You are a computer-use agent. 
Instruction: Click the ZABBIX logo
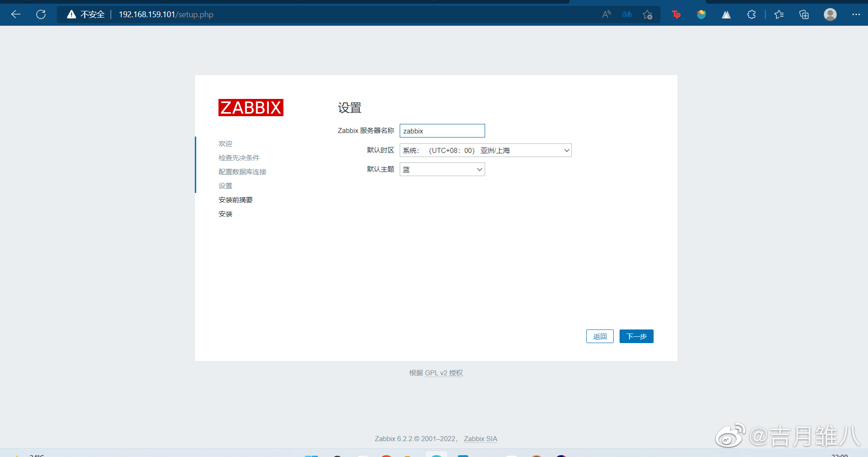pos(251,108)
